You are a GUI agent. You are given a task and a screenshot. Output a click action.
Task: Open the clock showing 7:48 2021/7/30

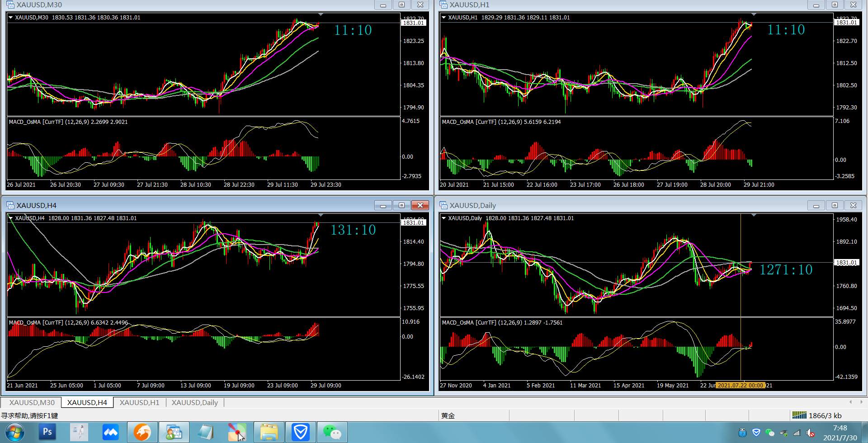(x=840, y=433)
